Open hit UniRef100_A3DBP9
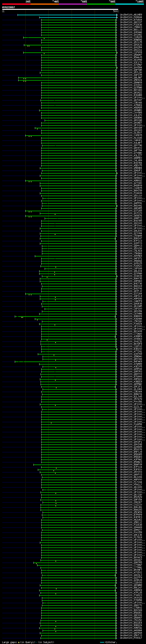146x644 pixels. tap(131, 337)
